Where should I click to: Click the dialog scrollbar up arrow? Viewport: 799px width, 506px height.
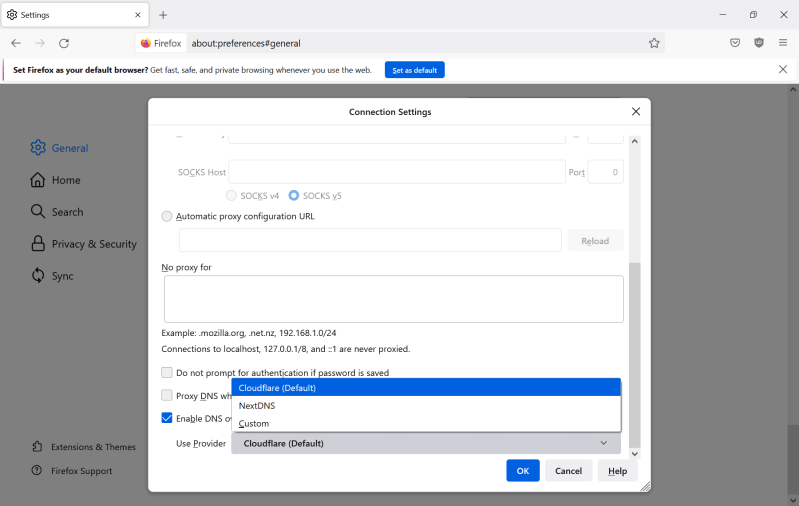pyautogui.click(x=634, y=141)
